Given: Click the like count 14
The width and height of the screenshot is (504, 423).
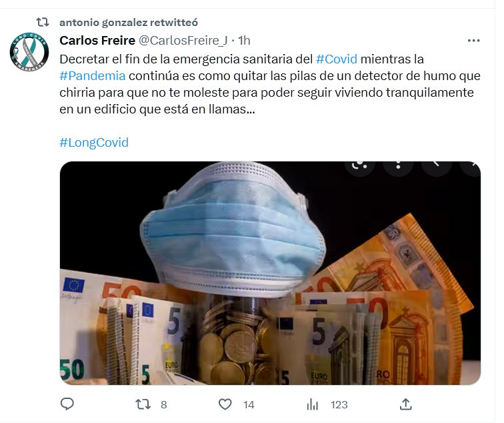Looking at the screenshot, I should (x=249, y=405).
